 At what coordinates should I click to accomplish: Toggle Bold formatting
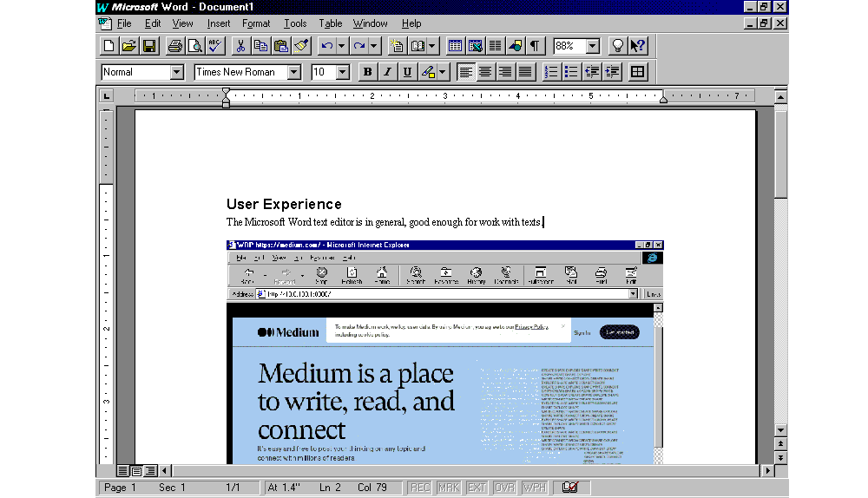tap(367, 72)
